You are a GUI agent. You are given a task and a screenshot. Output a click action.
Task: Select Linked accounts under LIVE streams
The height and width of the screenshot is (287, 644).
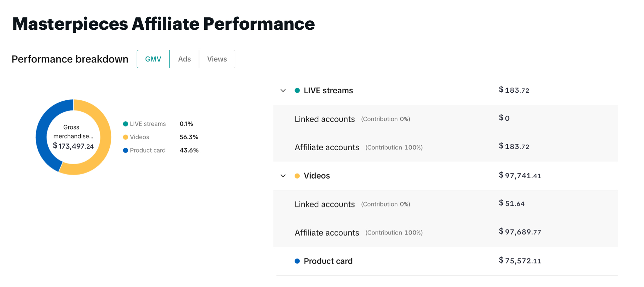point(325,119)
